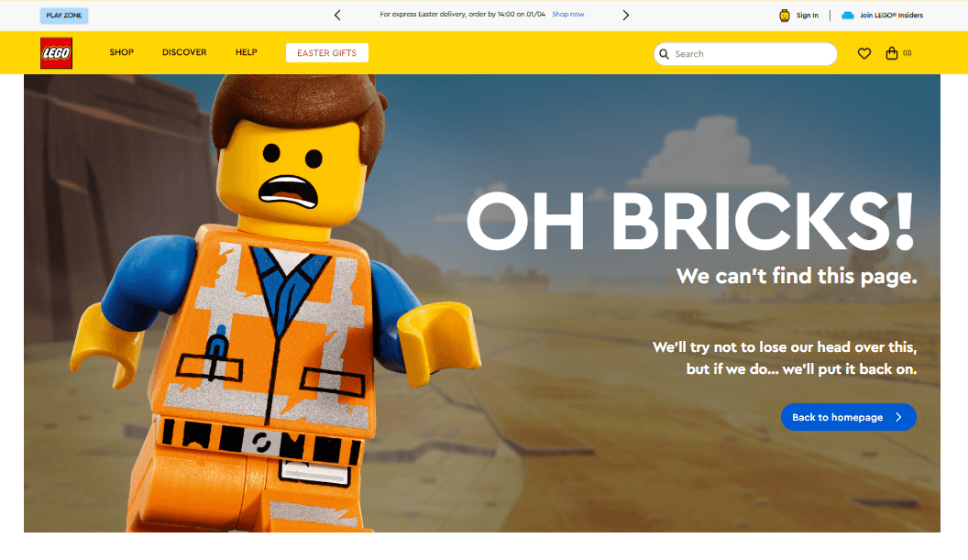The height and width of the screenshot is (560, 968).
Task: Show next announcement with right arrow
Action: (x=625, y=15)
